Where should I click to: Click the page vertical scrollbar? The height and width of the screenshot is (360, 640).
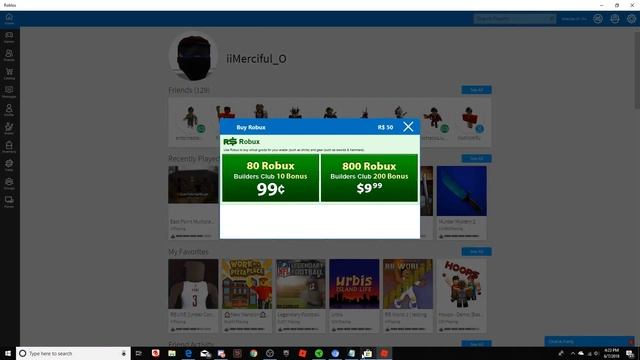pos(637,69)
